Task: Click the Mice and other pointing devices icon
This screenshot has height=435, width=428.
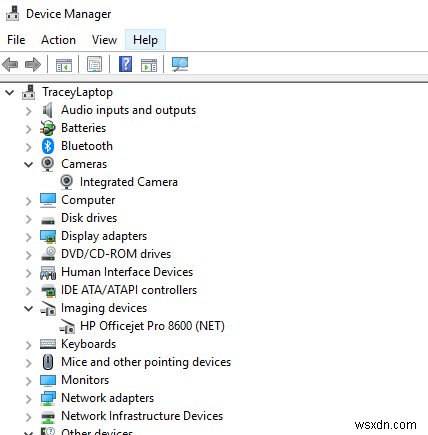Action: [x=48, y=362]
